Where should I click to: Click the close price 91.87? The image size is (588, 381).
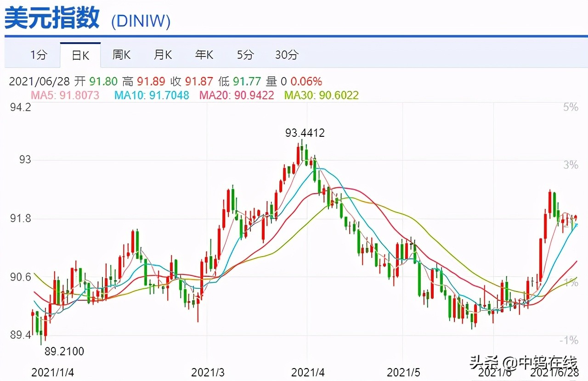tap(198, 82)
